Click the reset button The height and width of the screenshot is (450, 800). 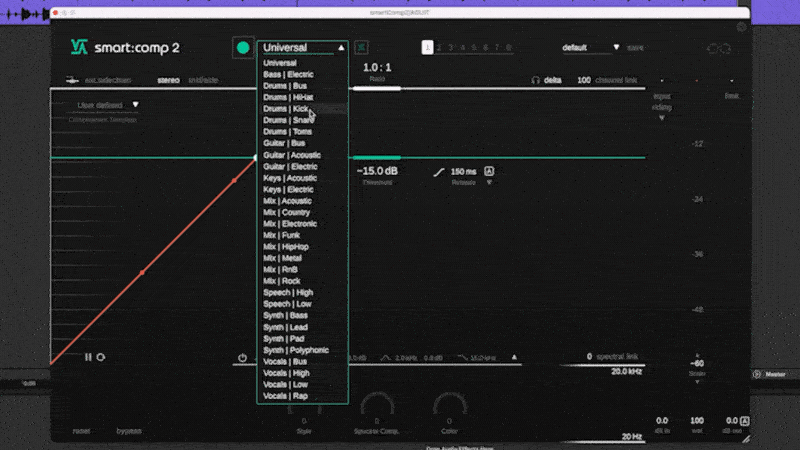81,431
